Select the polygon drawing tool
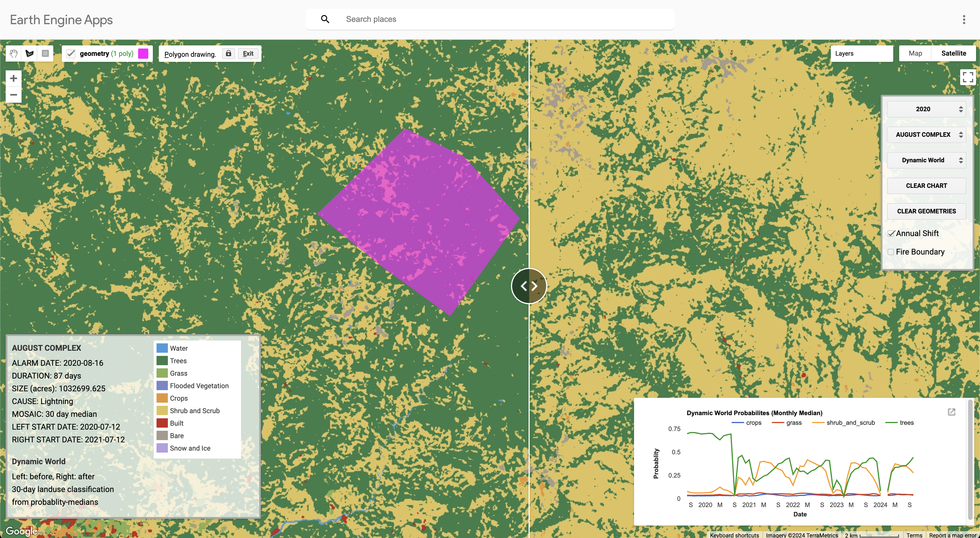The height and width of the screenshot is (538, 980). [30, 54]
